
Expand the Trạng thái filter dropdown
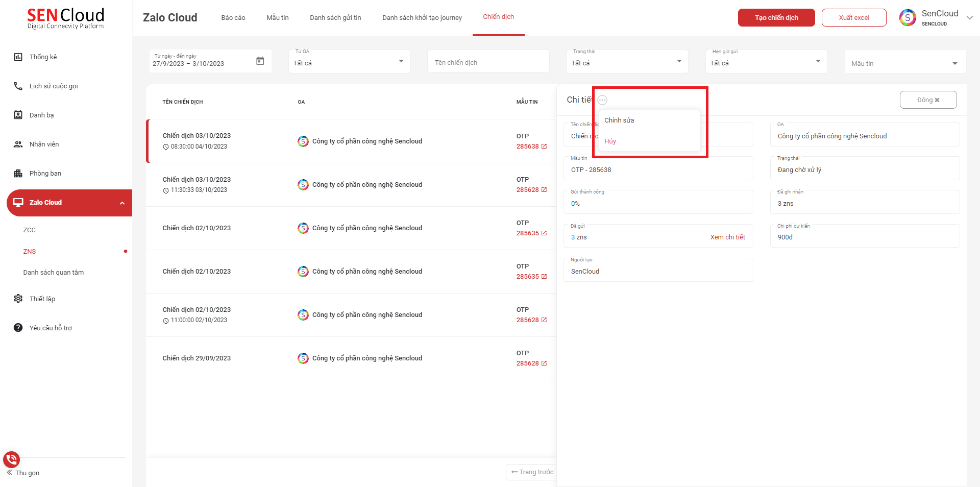click(678, 61)
